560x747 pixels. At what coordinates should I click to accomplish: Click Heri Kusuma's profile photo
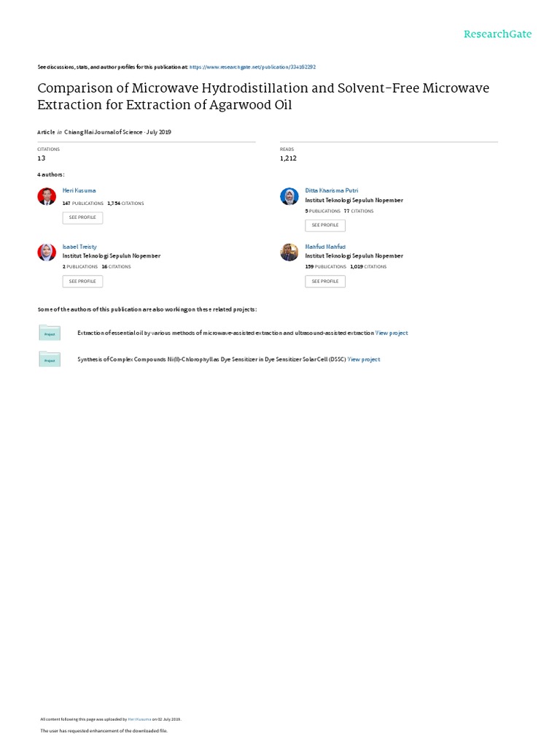click(x=47, y=196)
